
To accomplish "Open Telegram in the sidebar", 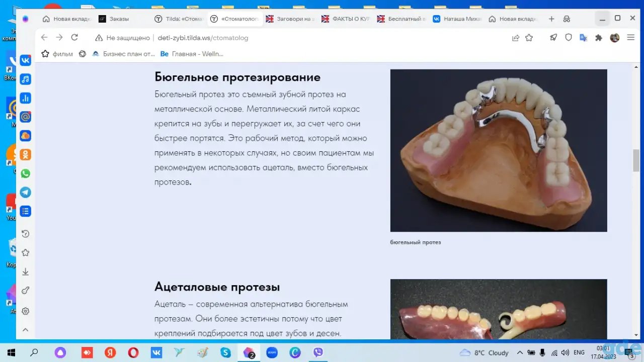I will [x=25, y=192].
